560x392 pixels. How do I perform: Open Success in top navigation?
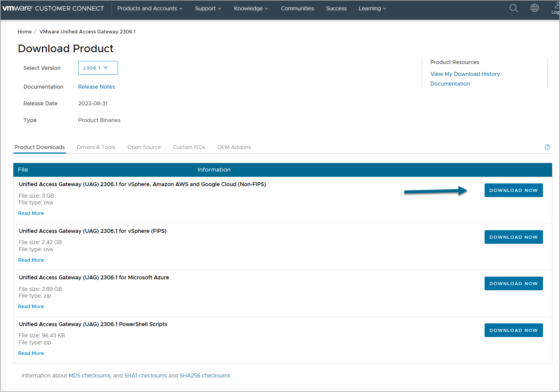(x=336, y=9)
